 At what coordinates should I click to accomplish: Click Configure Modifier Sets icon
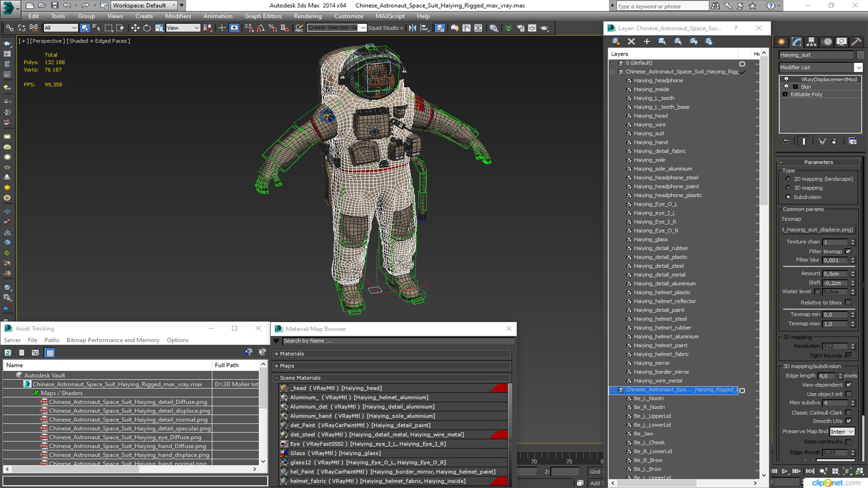point(853,141)
